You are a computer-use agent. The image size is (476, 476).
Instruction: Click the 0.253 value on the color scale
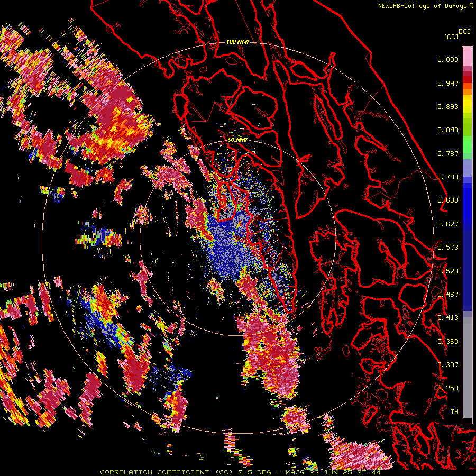448,388
